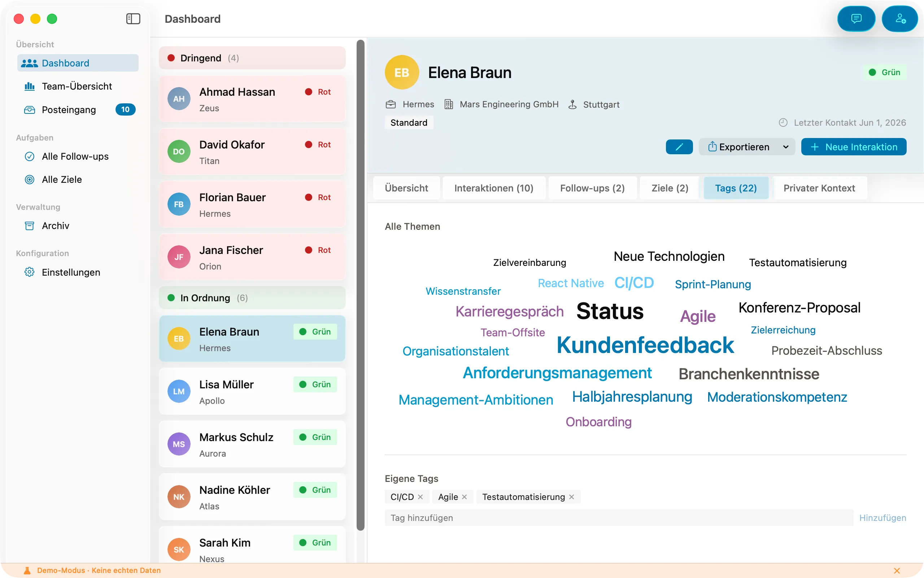Click the Dashboard people icon
Image resolution: width=924 pixels, height=578 pixels.
pyautogui.click(x=29, y=63)
